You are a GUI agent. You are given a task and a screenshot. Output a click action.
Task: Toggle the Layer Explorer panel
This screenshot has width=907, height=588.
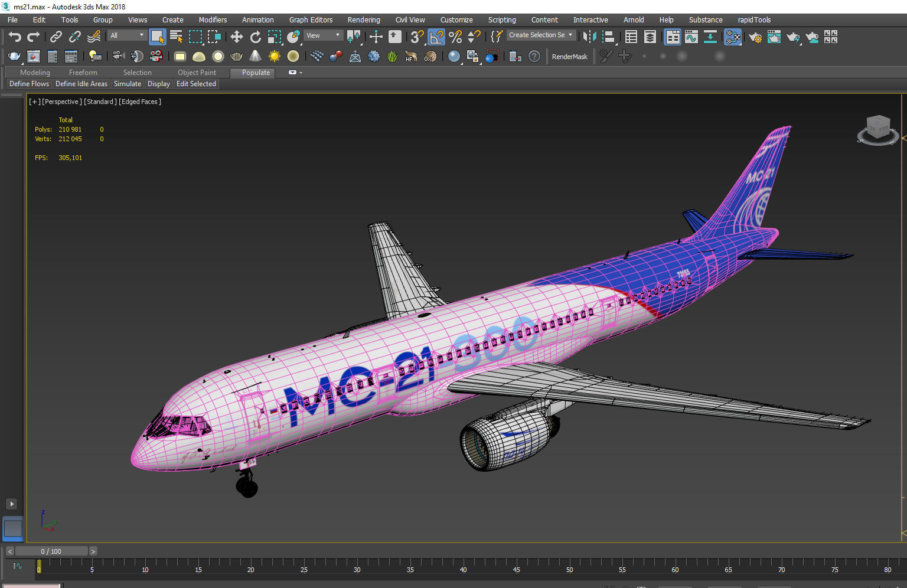click(650, 37)
